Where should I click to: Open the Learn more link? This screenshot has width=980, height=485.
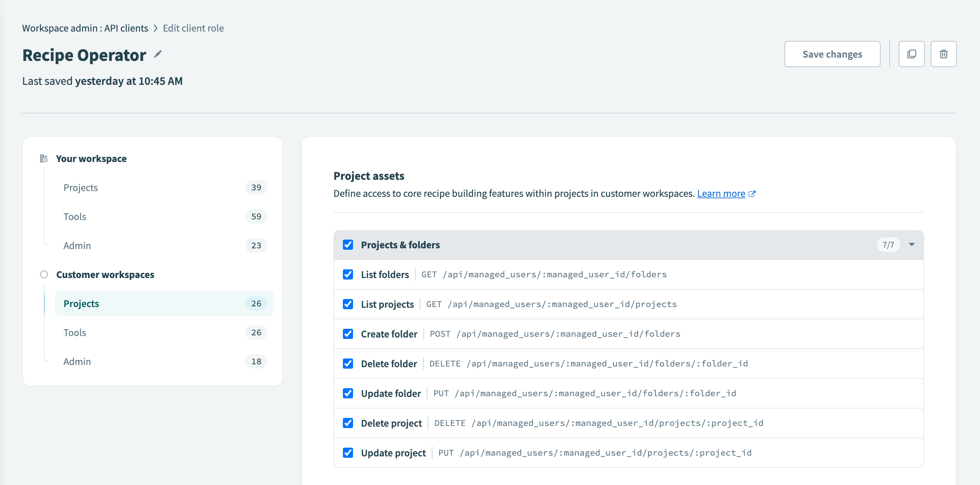coord(721,194)
